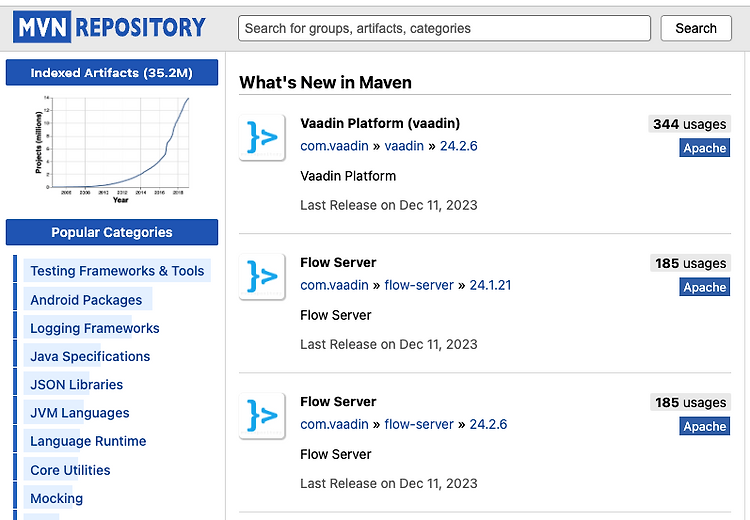Click com.vaadin group link beside flow-server 24.2.6
Screen dimensions: 750x520
coord(334,424)
